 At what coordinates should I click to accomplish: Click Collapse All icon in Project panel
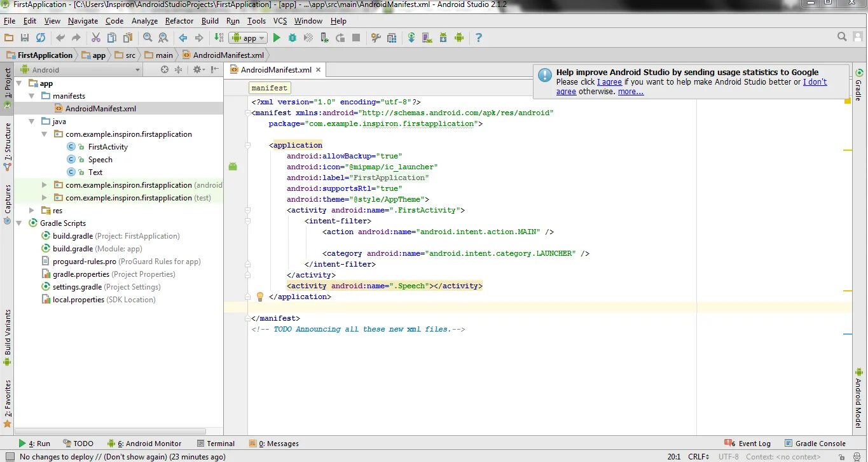click(179, 70)
